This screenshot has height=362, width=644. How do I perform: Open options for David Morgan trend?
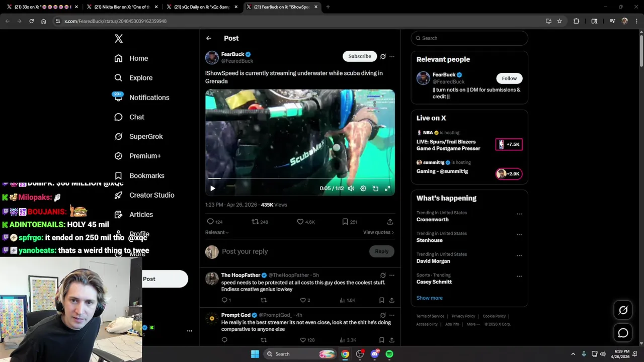click(x=519, y=255)
